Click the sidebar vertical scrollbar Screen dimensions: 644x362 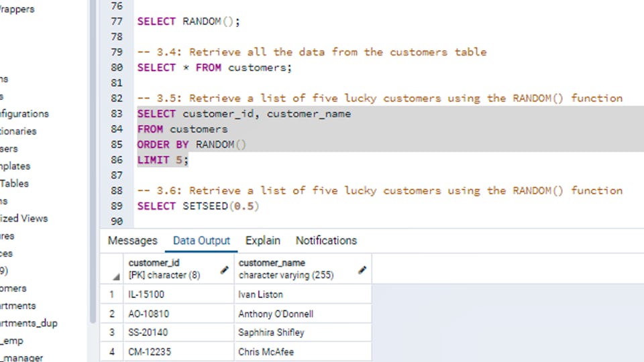pyautogui.click(x=93, y=160)
